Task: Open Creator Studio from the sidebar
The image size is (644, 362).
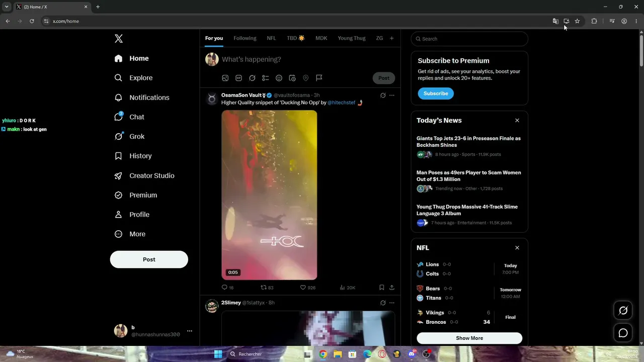Action: (x=144, y=175)
